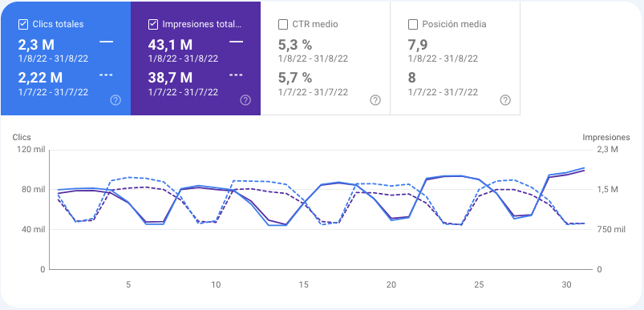Click the Impresiones axis title
644x310 pixels.
(606, 137)
